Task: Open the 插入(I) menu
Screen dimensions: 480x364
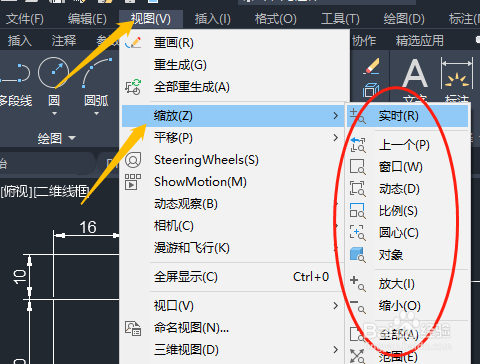Action: click(x=213, y=19)
